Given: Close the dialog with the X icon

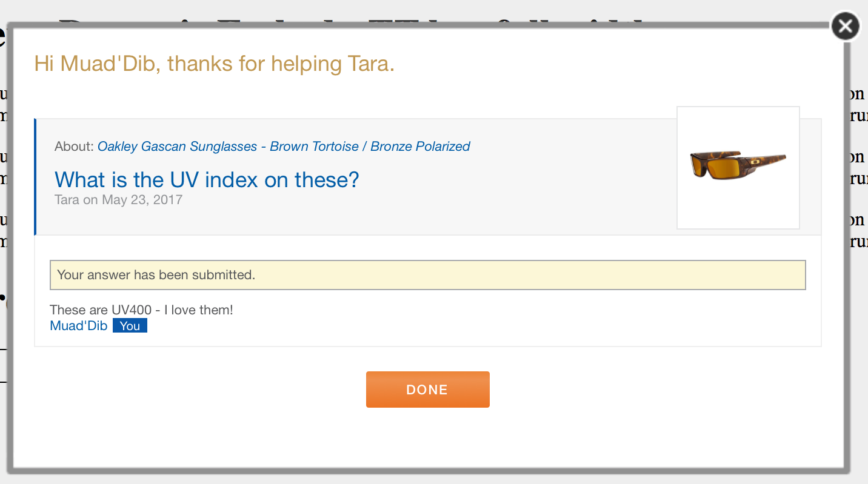Looking at the screenshot, I should pos(845,27).
